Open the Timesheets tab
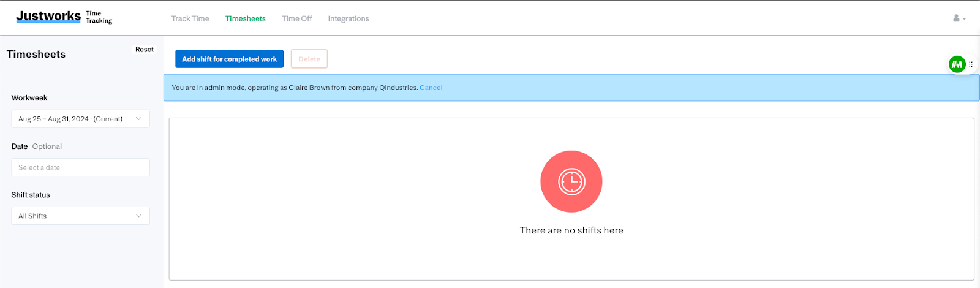980x288 pixels. (245, 18)
